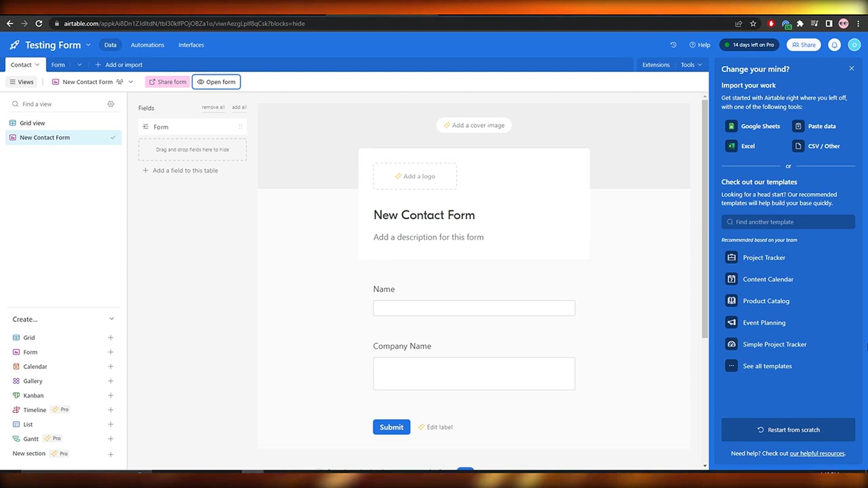Click form preview vertical scrollbar

pos(704,219)
